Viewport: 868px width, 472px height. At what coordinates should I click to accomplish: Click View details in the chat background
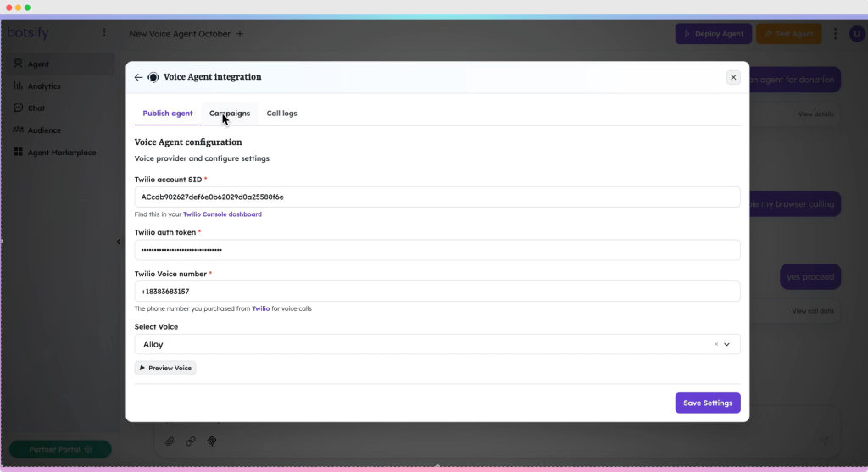tap(815, 114)
